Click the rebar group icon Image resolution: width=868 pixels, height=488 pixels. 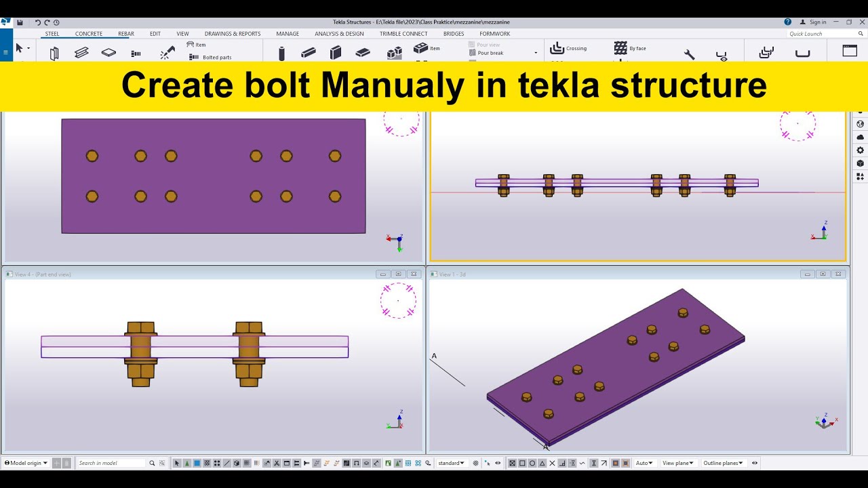click(766, 52)
